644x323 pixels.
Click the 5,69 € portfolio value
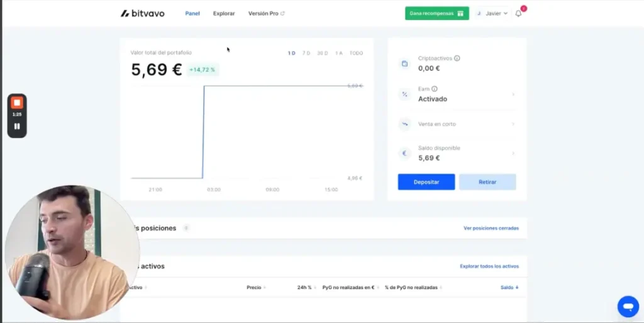156,69
